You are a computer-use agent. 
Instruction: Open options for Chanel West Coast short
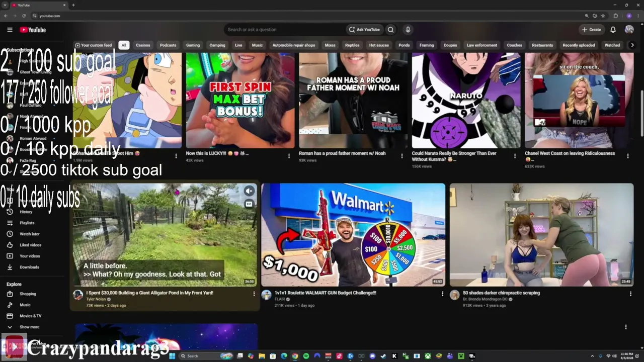coord(627,156)
